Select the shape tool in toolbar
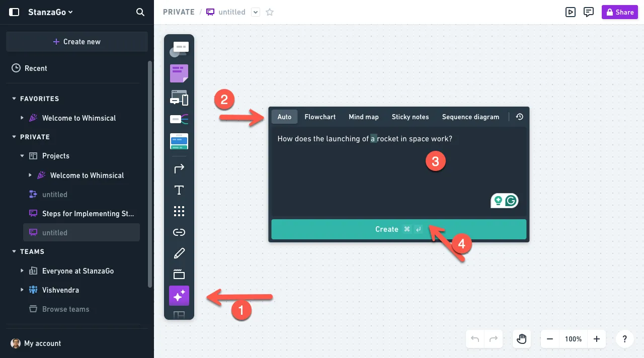Image resolution: width=644 pixels, height=358 pixels. [179, 49]
